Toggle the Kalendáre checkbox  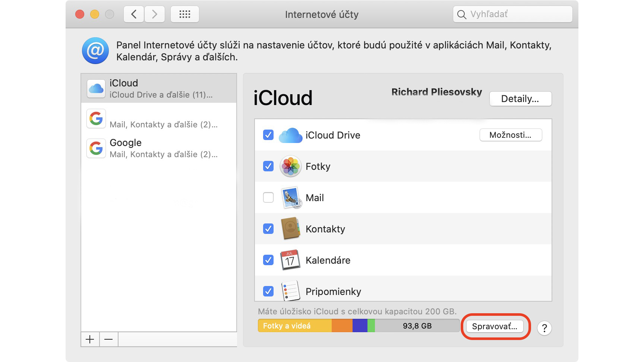268,260
